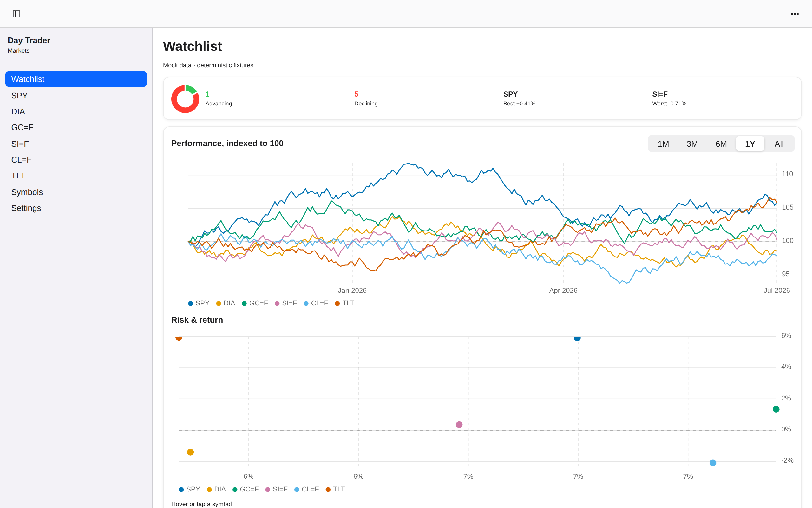The height and width of the screenshot is (508, 812).
Task: Open TLT in the sidebar
Action: tap(76, 176)
